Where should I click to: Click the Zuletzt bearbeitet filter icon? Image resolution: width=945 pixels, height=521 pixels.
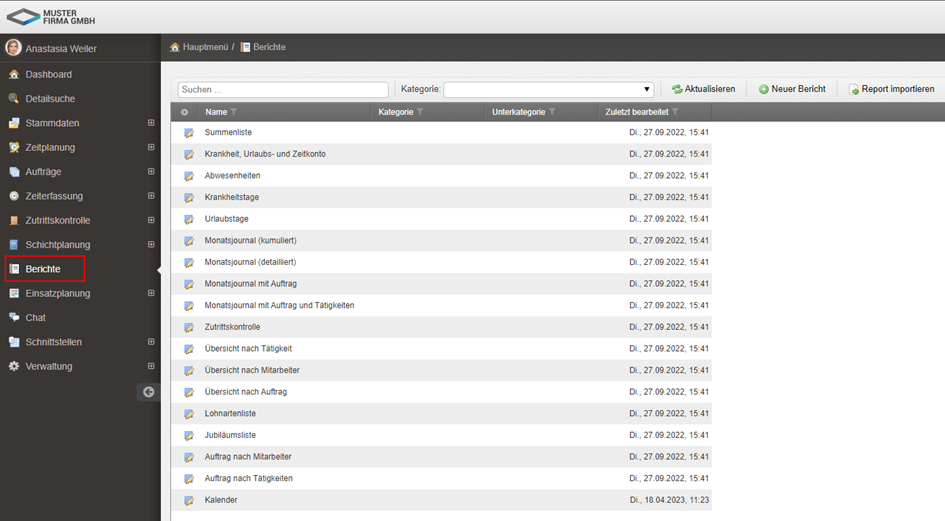click(x=676, y=112)
